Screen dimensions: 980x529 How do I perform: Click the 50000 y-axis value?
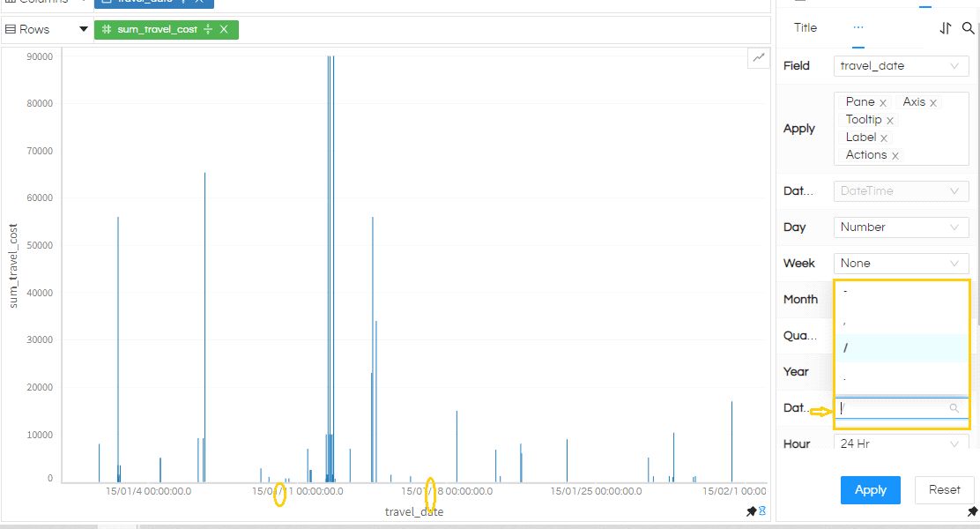[40, 246]
